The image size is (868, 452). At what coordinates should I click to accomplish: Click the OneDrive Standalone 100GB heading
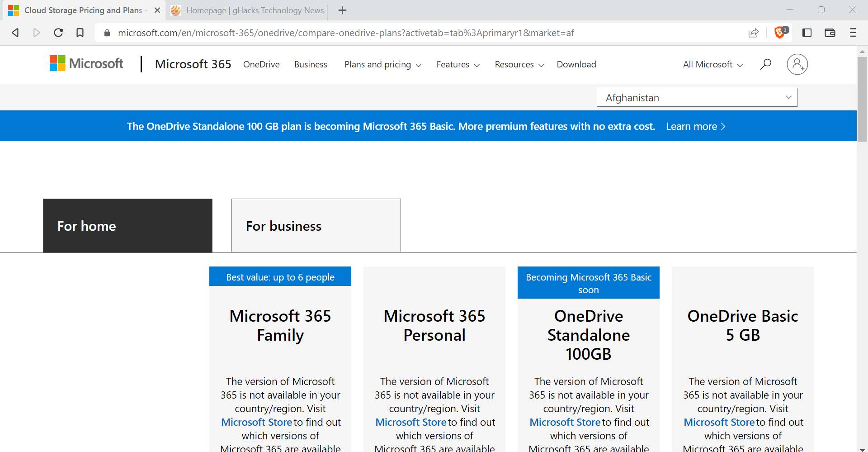589,335
